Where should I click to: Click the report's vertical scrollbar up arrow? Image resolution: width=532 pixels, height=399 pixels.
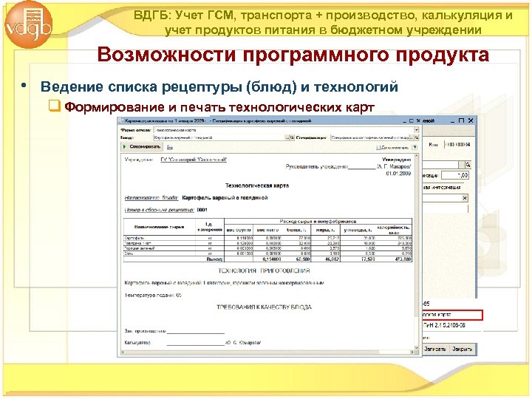pos(417,156)
